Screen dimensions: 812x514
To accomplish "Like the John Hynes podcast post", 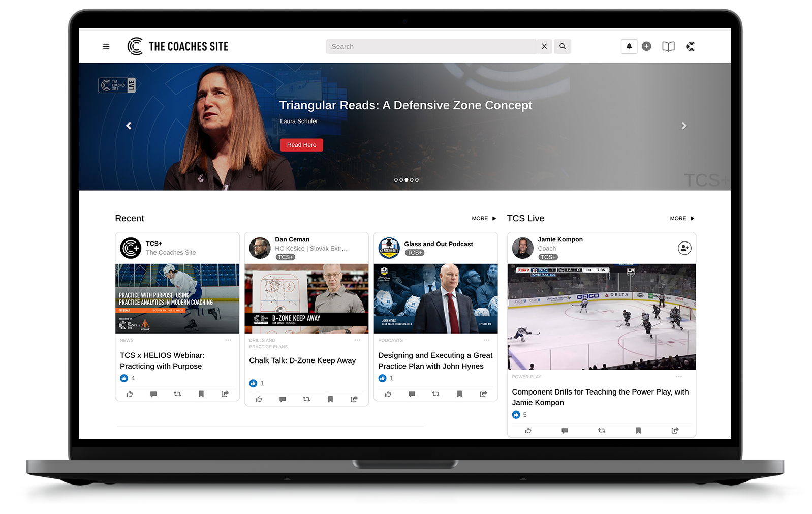I will pyautogui.click(x=388, y=394).
